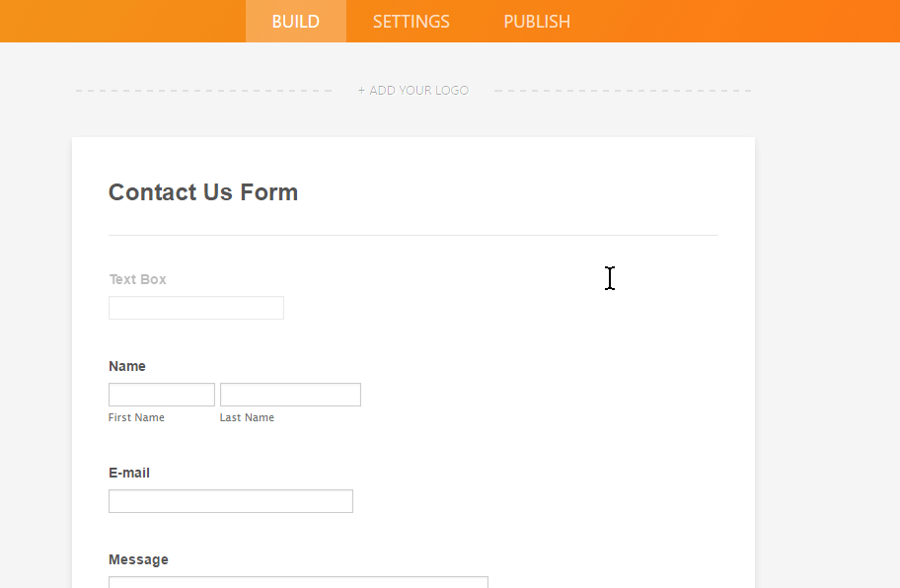900x588 pixels.
Task: Switch to the BUILD tab
Action: [x=295, y=22]
